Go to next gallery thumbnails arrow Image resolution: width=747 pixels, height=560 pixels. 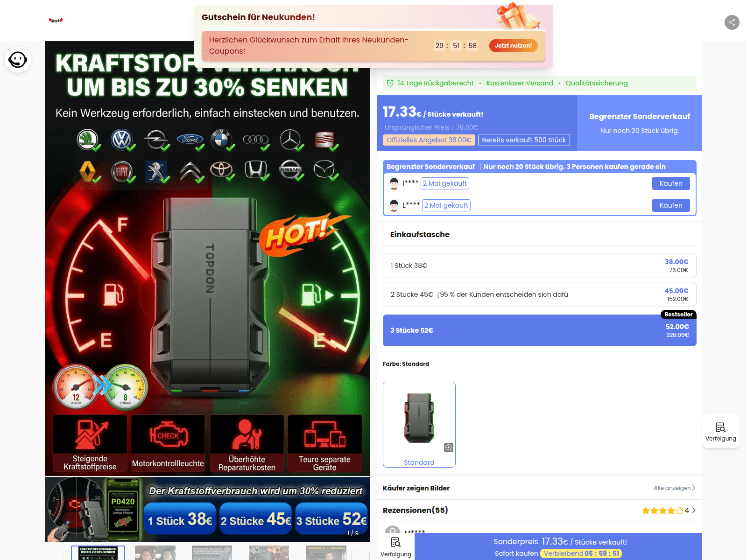[360, 555]
